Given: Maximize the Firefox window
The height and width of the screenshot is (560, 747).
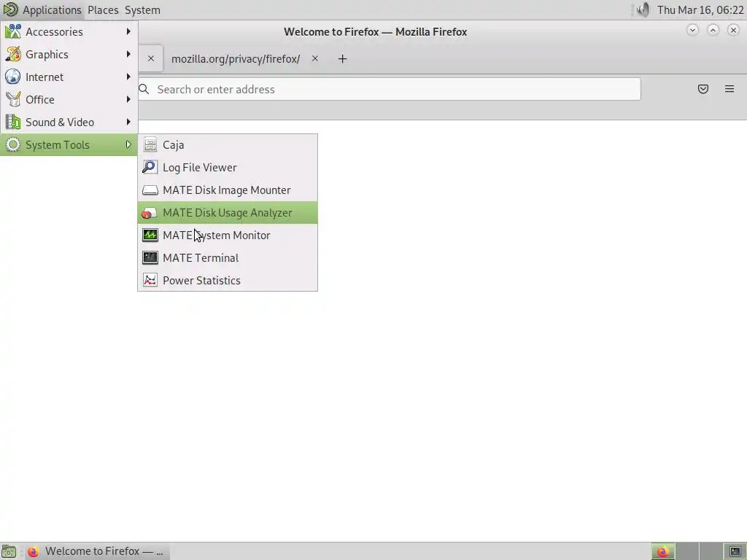Looking at the screenshot, I should [x=713, y=31].
